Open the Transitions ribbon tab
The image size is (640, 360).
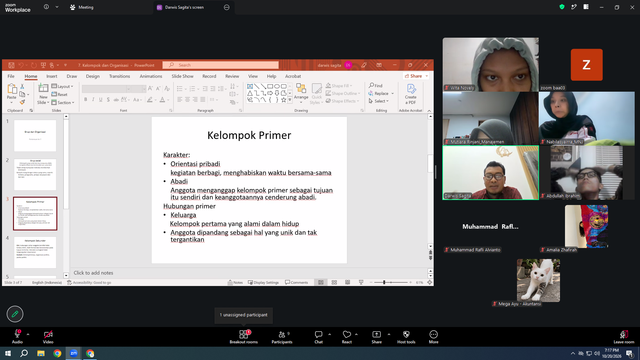pos(119,76)
